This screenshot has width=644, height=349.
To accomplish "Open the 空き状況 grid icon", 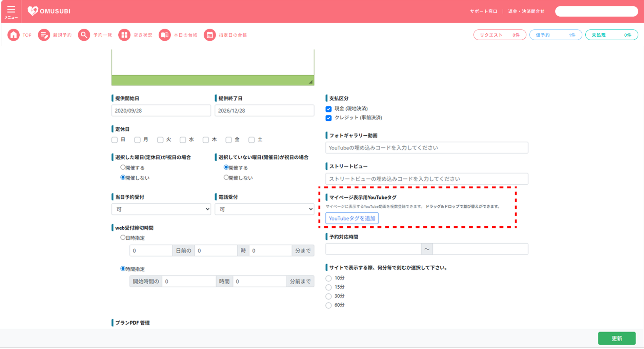I will [124, 35].
